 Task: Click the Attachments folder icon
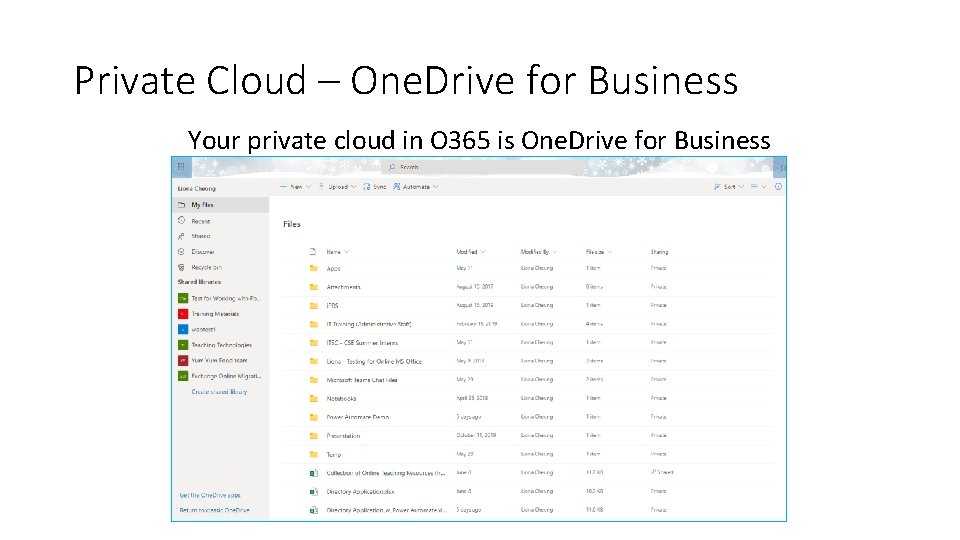pos(313,287)
